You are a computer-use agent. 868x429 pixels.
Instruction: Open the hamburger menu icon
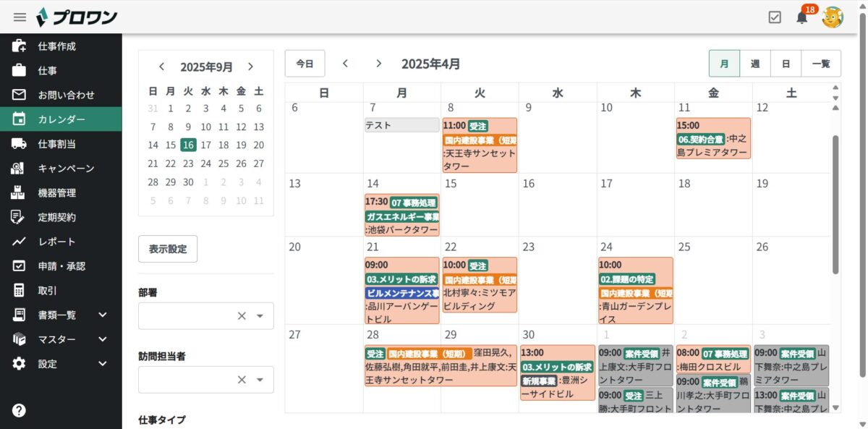coord(20,17)
